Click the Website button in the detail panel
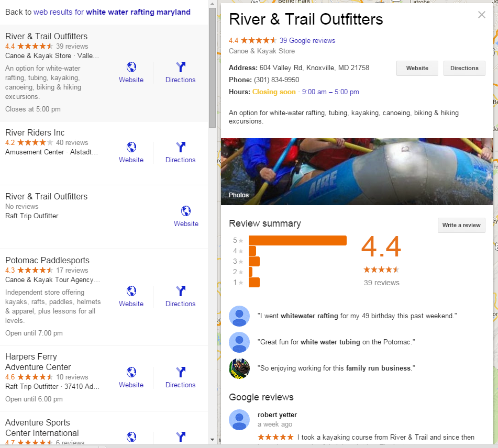The image size is (498, 448). click(417, 68)
